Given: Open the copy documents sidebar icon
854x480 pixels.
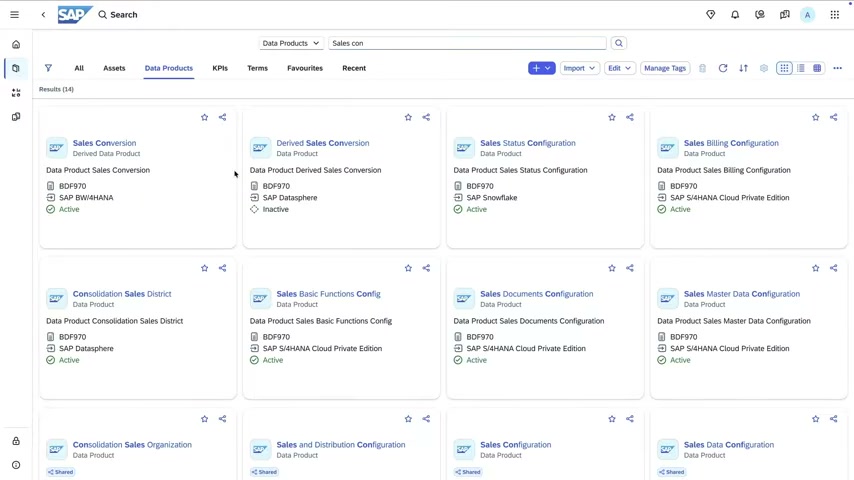Looking at the screenshot, I should pos(16,117).
